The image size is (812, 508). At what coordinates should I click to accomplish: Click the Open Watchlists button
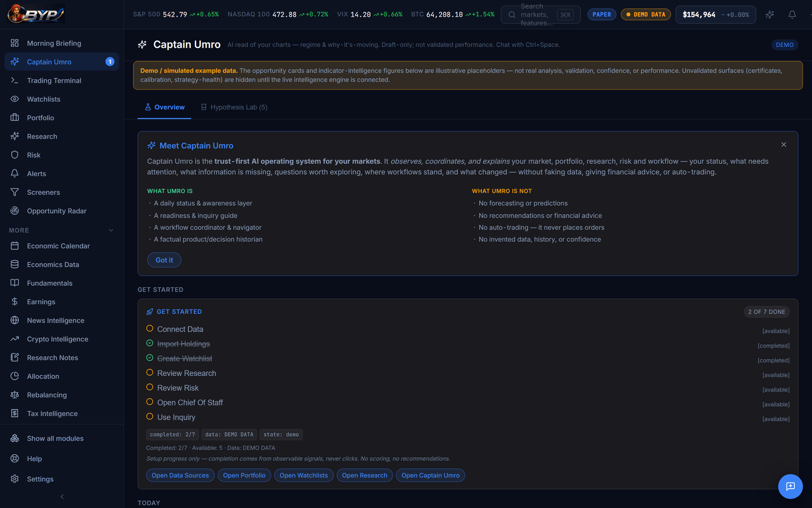(x=303, y=475)
